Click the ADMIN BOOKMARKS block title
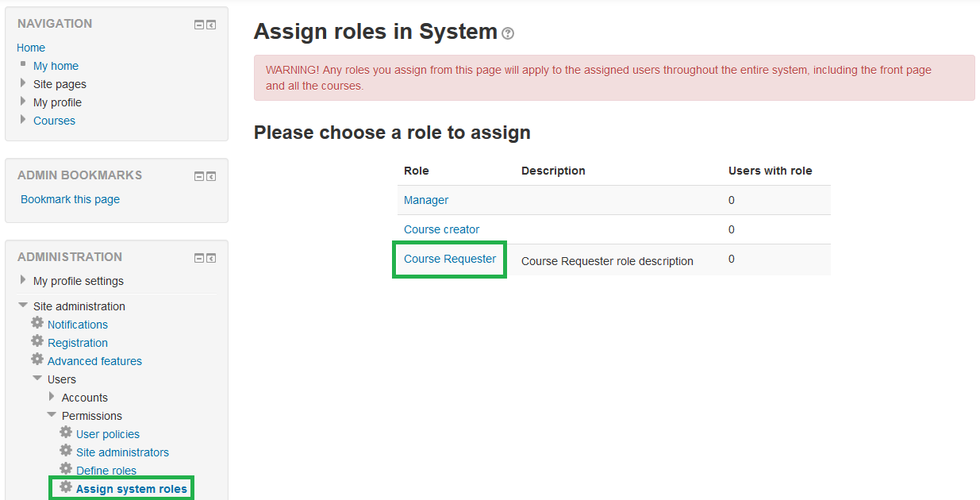 tap(80, 175)
